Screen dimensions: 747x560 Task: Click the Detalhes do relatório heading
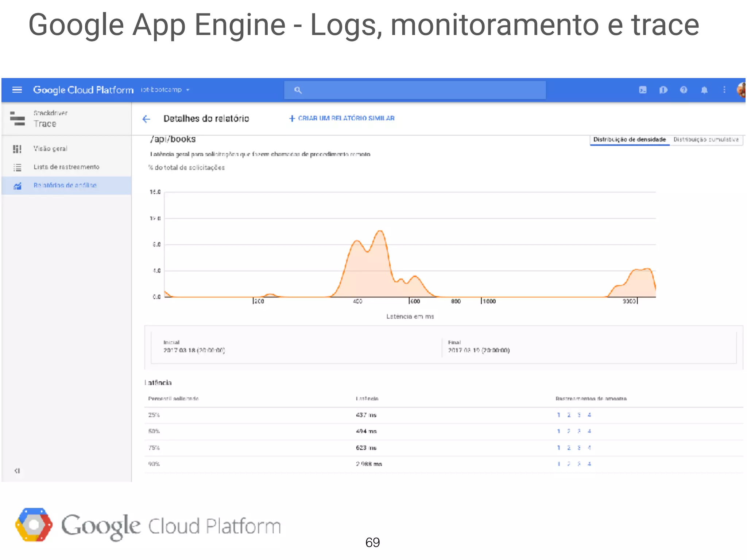(x=206, y=118)
